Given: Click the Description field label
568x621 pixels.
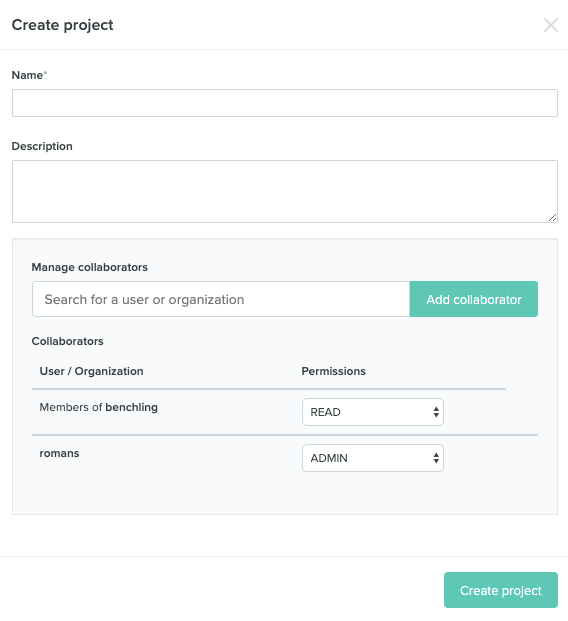Looking at the screenshot, I should point(42,146).
